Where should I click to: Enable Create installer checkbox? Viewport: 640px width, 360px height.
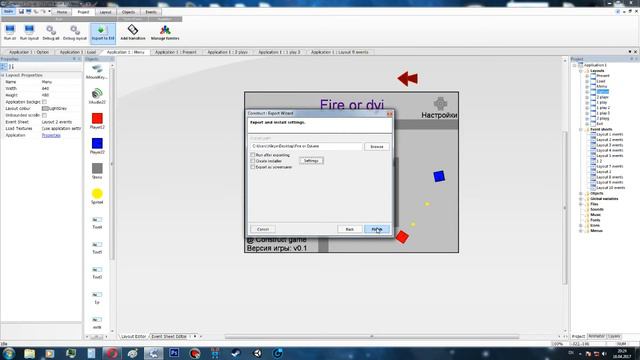click(x=253, y=161)
